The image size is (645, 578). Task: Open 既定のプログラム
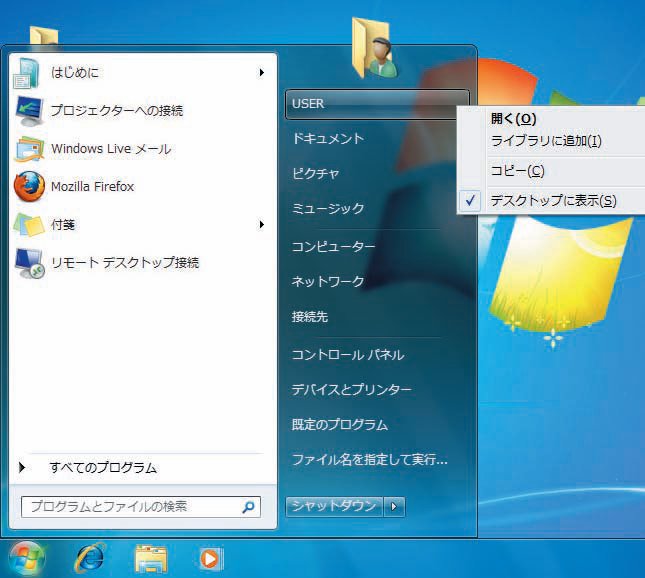pyautogui.click(x=340, y=424)
